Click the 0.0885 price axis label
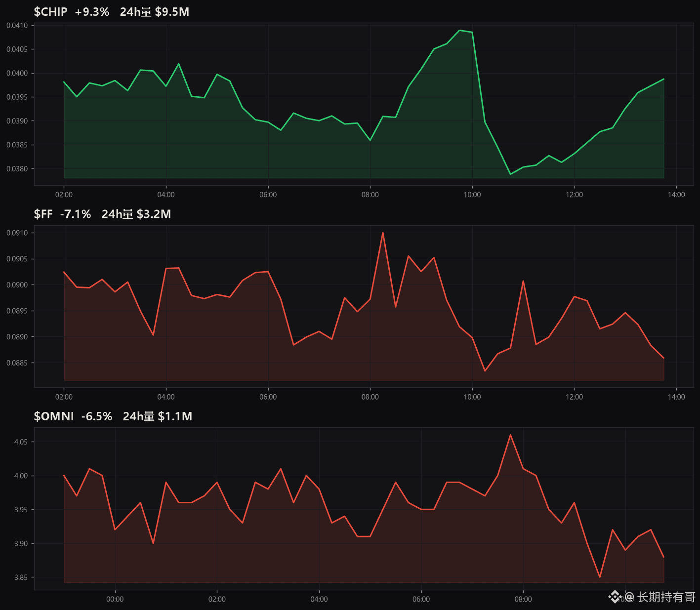This screenshot has width=700, height=610. pos(17,363)
